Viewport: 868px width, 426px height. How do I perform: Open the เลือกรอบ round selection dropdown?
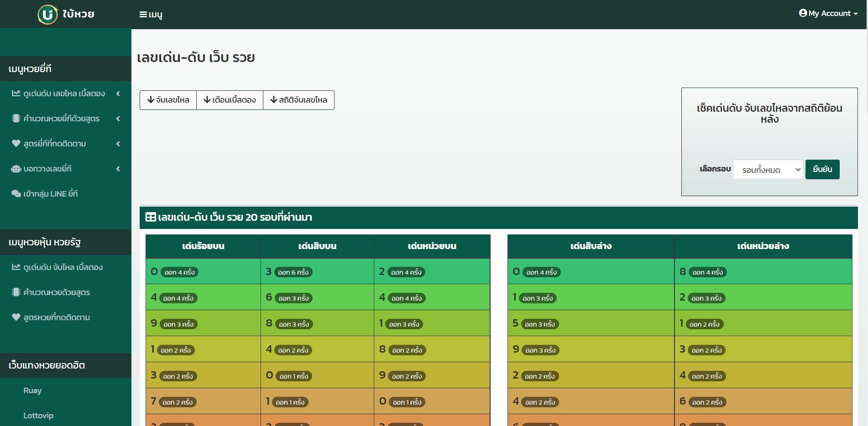[768, 170]
